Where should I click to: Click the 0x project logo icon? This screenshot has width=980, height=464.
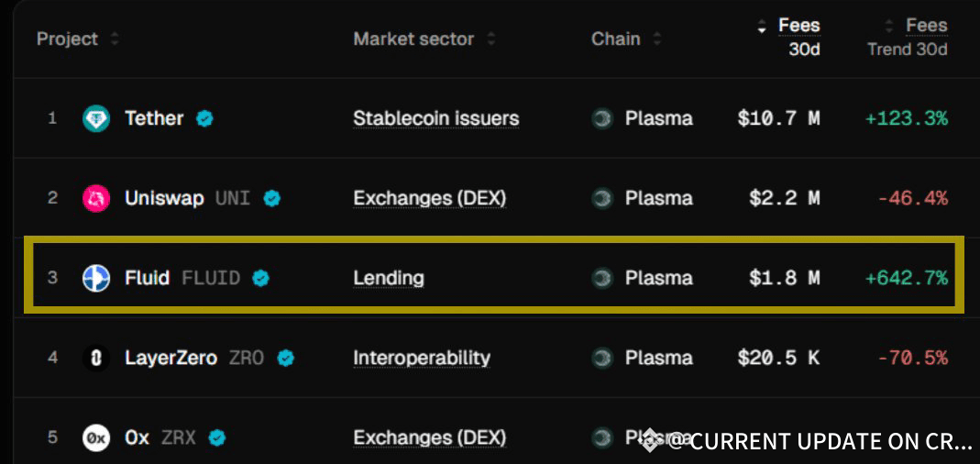point(96,437)
